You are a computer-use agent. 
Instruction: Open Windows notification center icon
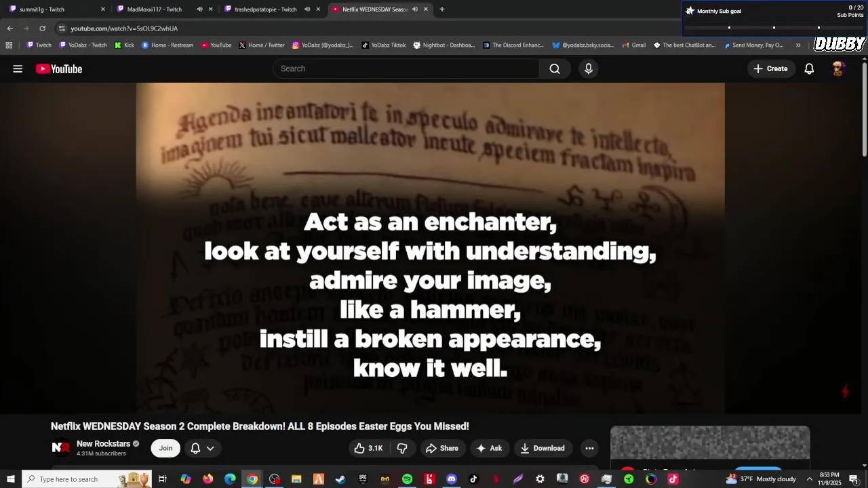click(x=854, y=479)
